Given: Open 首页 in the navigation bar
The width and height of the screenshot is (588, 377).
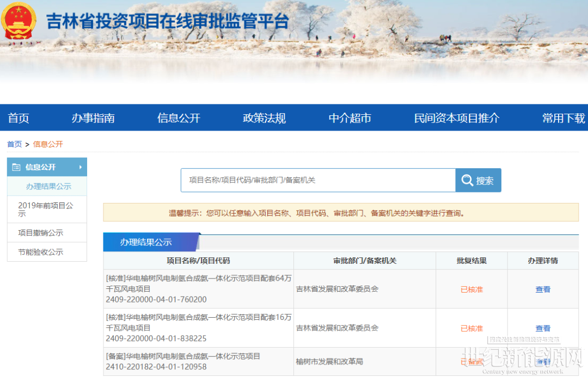Looking at the screenshot, I should click(x=19, y=118).
